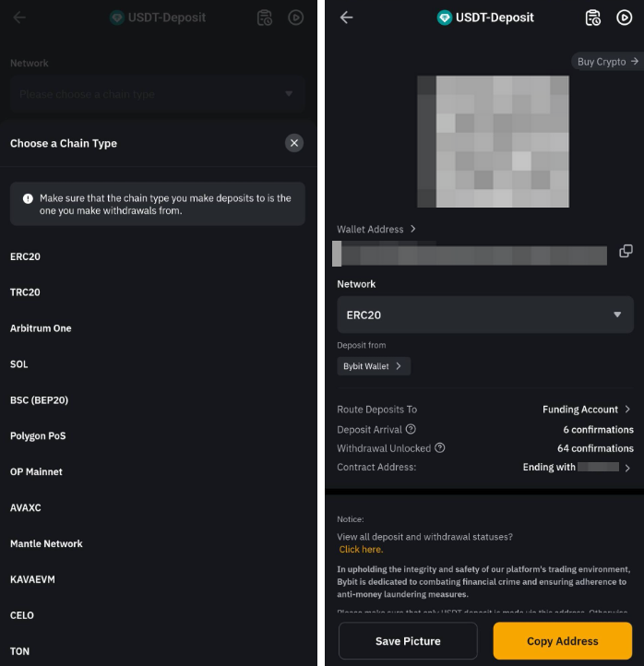Show info for Deposit Arrival

tap(411, 430)
